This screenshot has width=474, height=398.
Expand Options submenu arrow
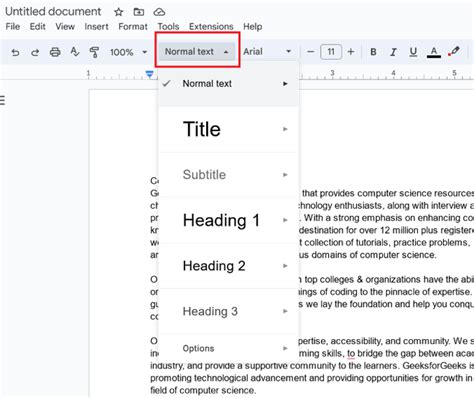285,348
